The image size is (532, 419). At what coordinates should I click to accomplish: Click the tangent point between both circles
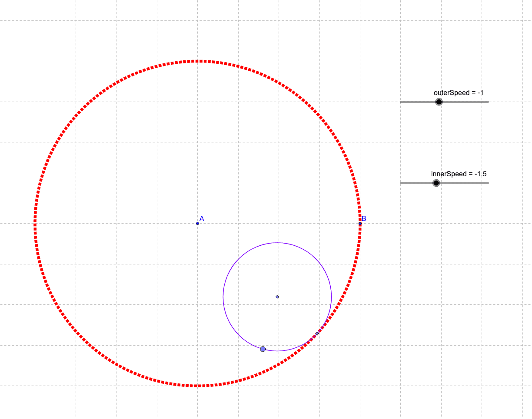click(x=316, y=333)
